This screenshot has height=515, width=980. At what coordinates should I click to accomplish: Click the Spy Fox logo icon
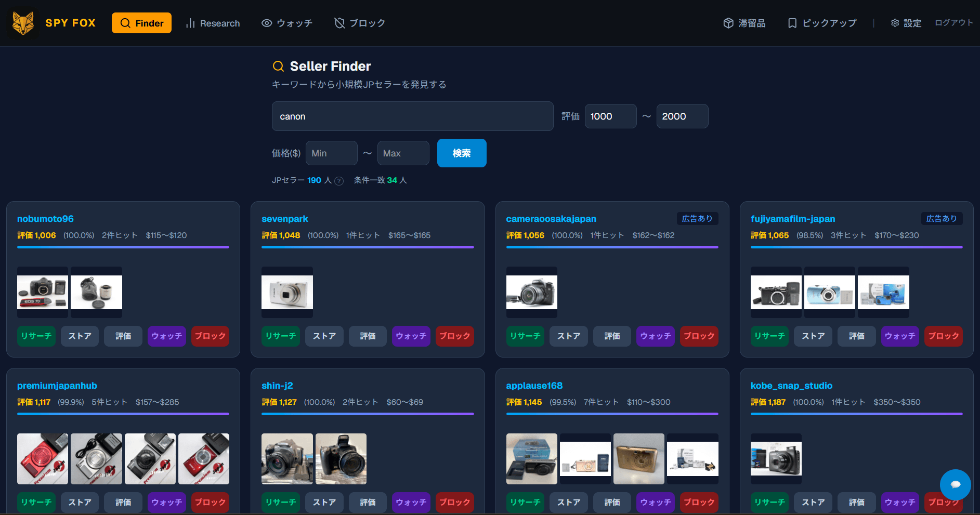click(x=23, y=23)
